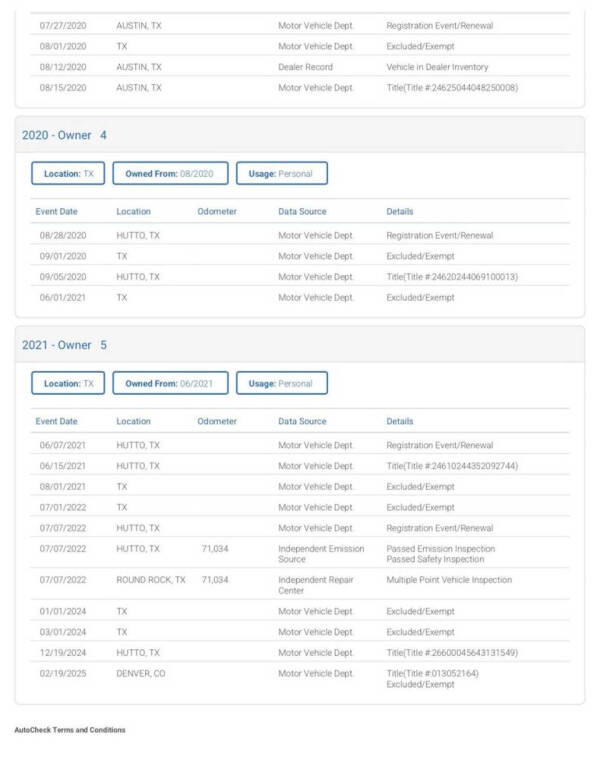This screenshot has width=600, height=776.
Task: Select the Dealer Record data source entry
Action: pyautogui.click(x=305, y=67)
